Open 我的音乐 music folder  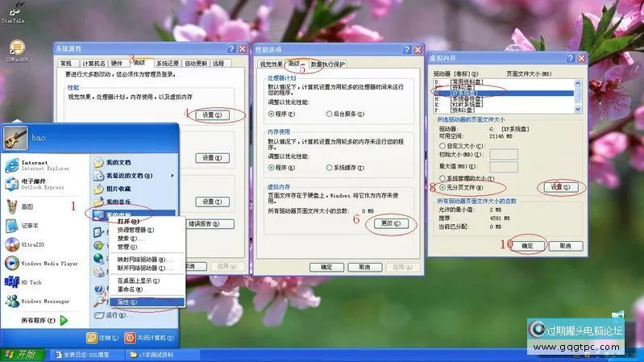113,202
